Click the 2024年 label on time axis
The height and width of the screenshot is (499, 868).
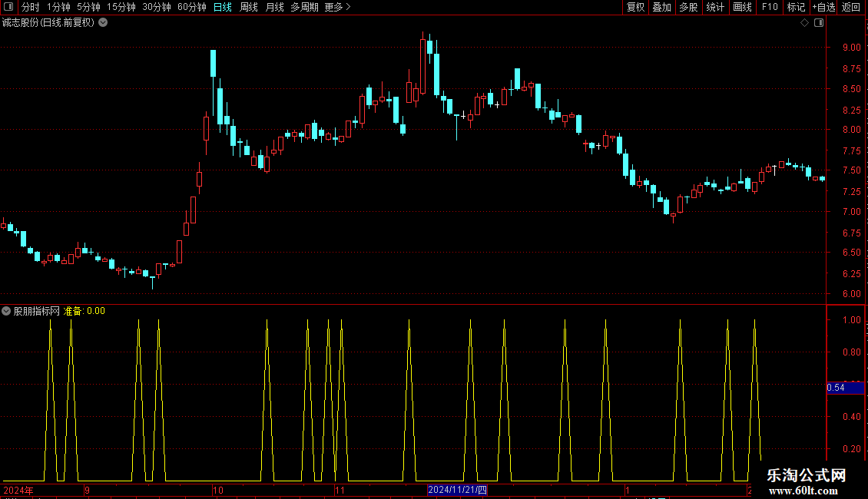click(x=18, y=490)
